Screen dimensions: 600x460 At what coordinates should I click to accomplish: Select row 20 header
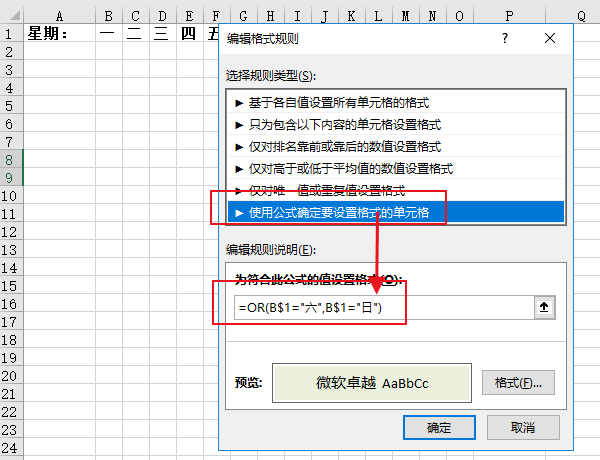pyautogui.click(x=11, y=375)
